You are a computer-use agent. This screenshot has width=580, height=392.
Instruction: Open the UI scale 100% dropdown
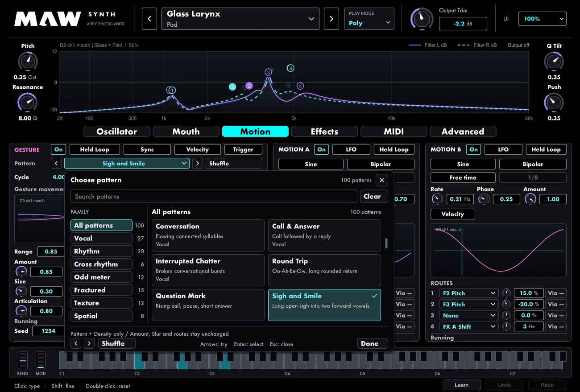tap(542, 19)
